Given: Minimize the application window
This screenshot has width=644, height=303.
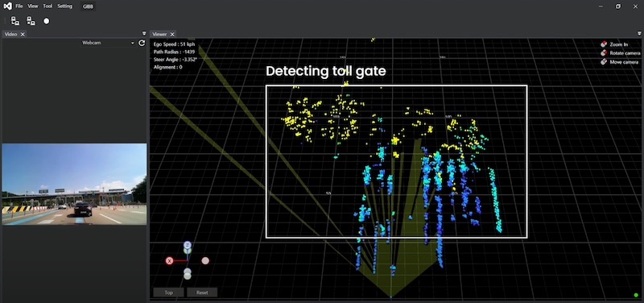Looking at the screenshot, I should 601,6.
